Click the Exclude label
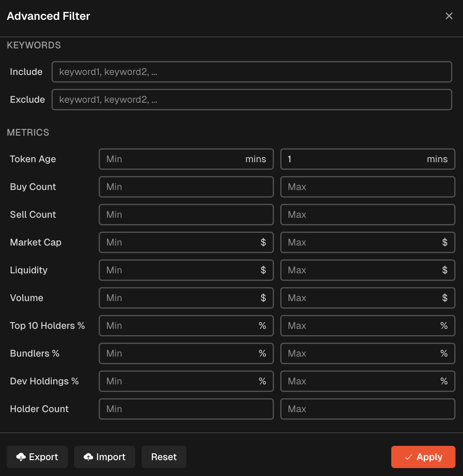 (x=27, y=100)
